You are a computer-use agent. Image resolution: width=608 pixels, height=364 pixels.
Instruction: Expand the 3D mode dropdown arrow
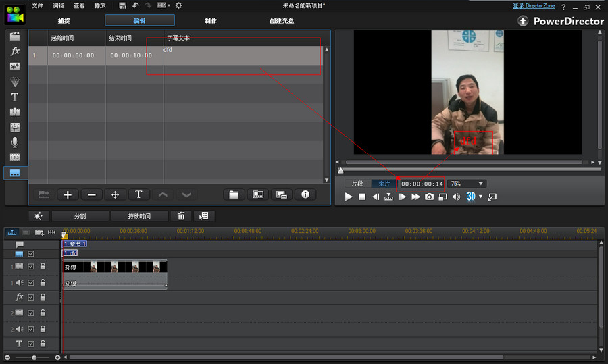pos(480,197)
